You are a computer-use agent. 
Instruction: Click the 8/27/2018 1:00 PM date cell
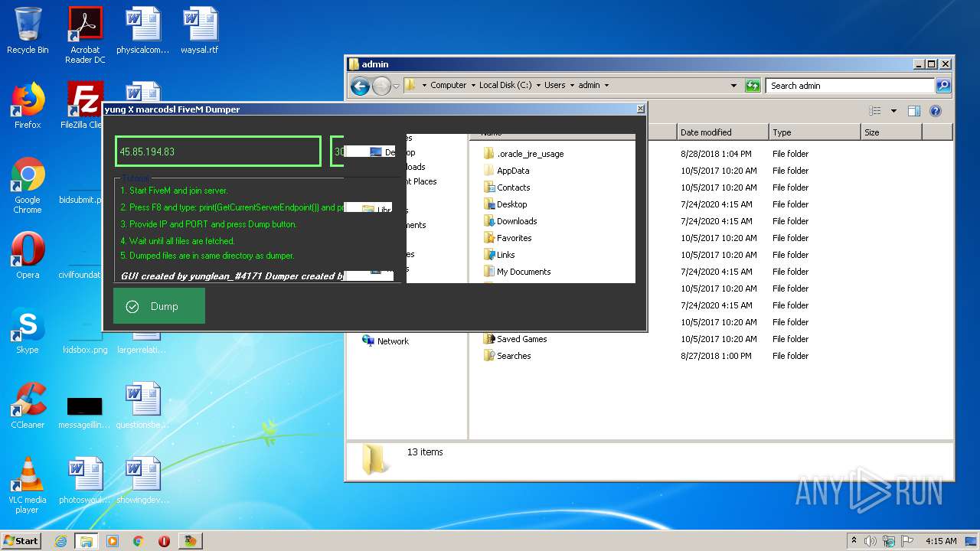717,356
